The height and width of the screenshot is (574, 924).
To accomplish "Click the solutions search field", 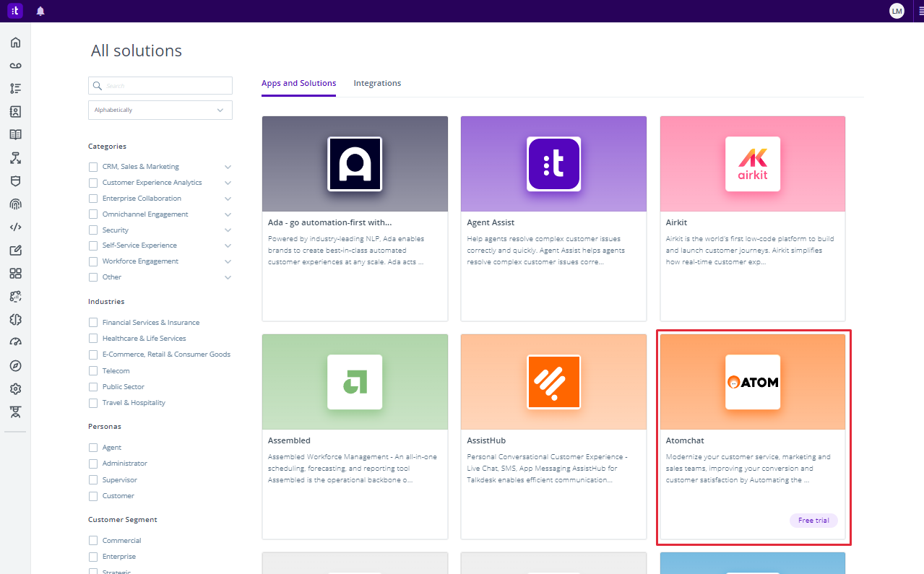I will point(168,86).
